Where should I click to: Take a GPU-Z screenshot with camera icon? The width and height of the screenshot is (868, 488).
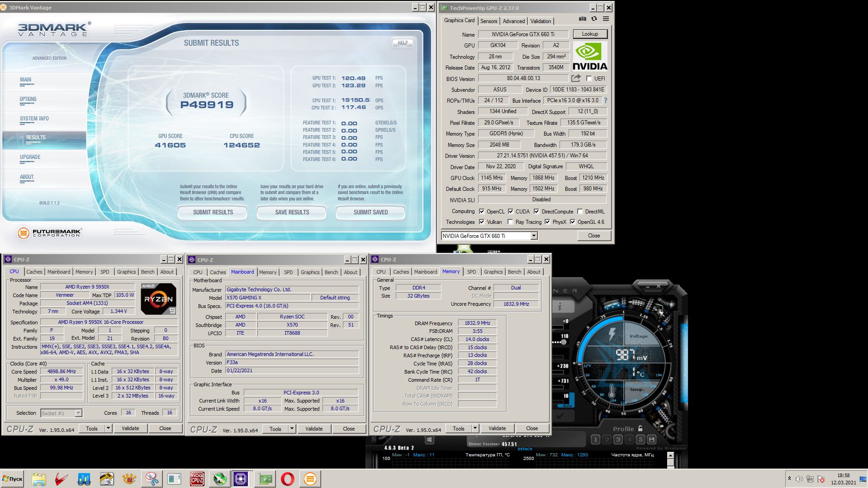click(x=583, y=19)
